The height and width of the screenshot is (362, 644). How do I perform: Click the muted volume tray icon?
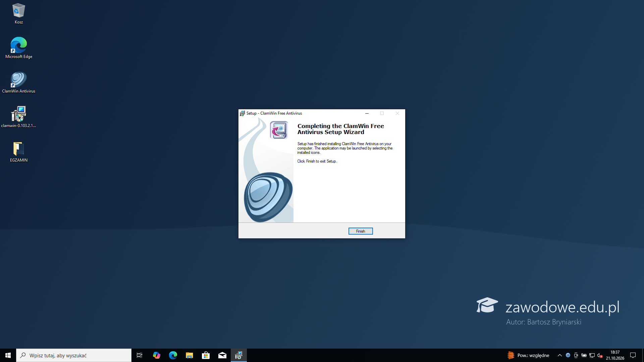(x=600, y=355)
